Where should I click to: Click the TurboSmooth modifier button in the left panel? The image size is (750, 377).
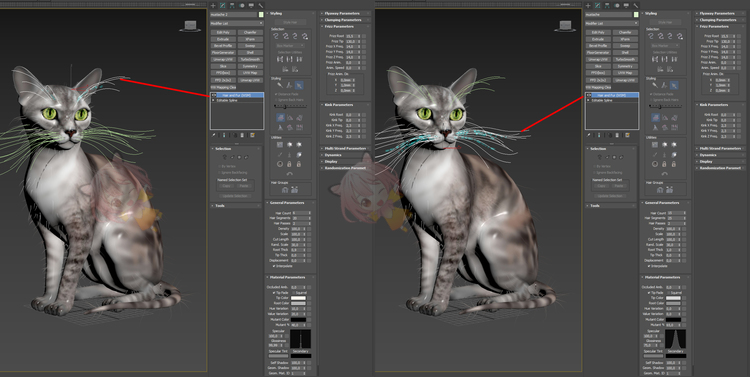tap(250, 59)
